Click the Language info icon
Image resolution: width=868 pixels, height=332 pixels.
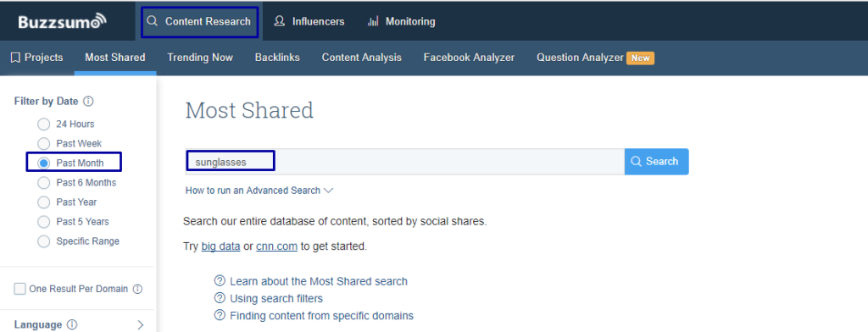pos(72,325)
